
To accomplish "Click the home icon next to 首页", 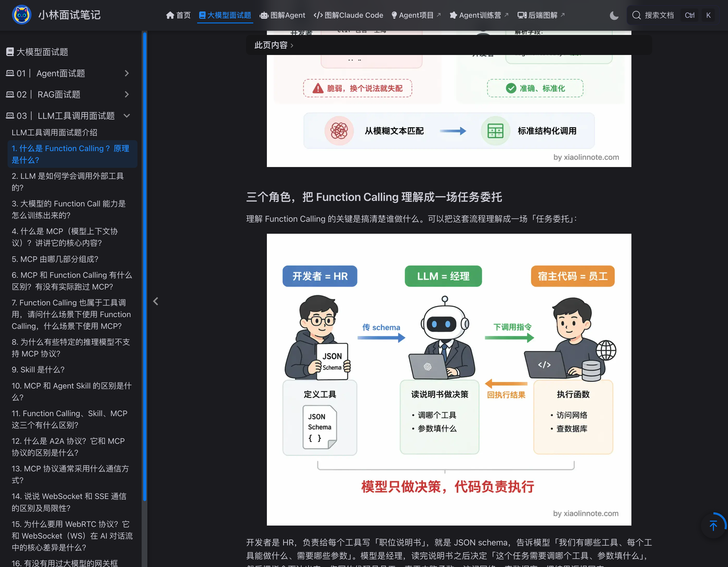I will tap(170, 15).
